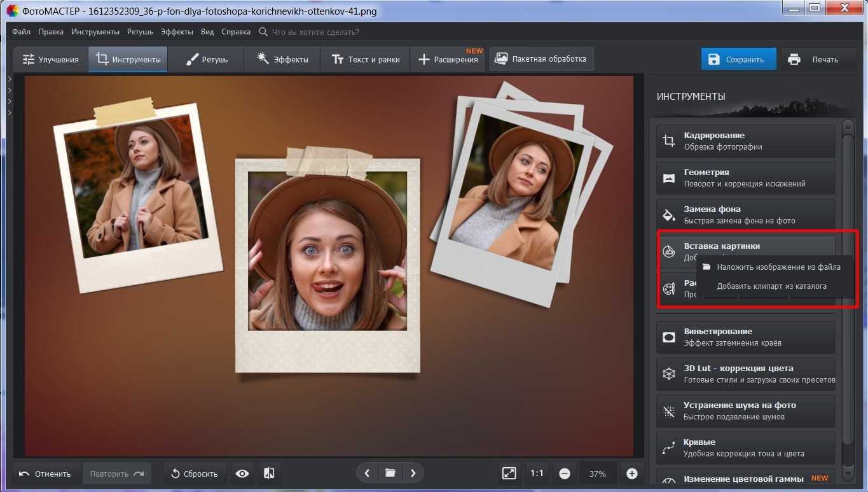Open the Кривые curves tool icon
The height and width of the screenshot is (492, 868).
point(669,448)
